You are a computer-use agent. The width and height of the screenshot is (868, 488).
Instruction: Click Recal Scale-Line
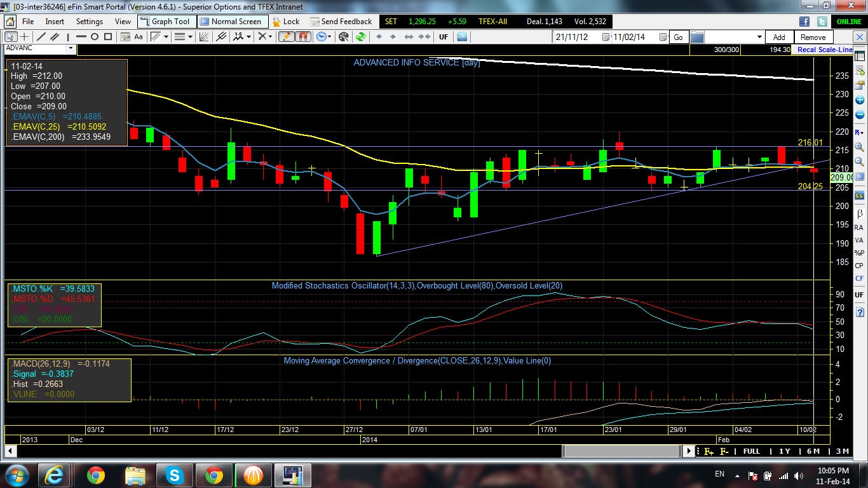pos(825,50)
